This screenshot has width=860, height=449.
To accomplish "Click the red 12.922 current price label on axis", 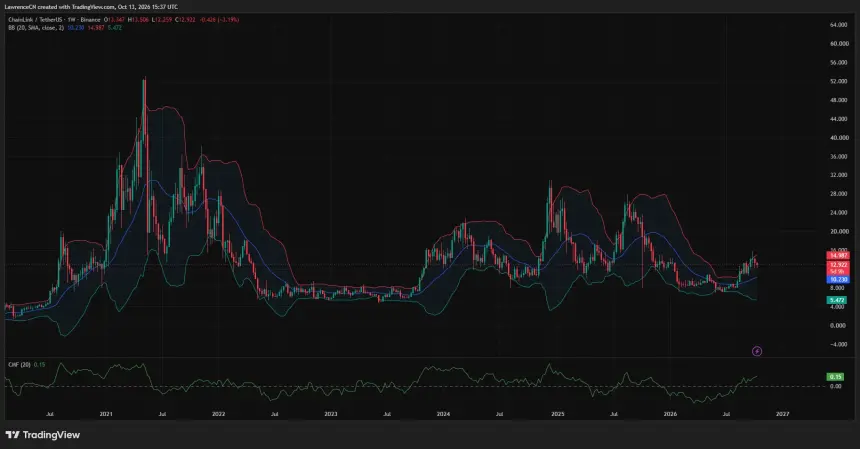I will [838, 265].
